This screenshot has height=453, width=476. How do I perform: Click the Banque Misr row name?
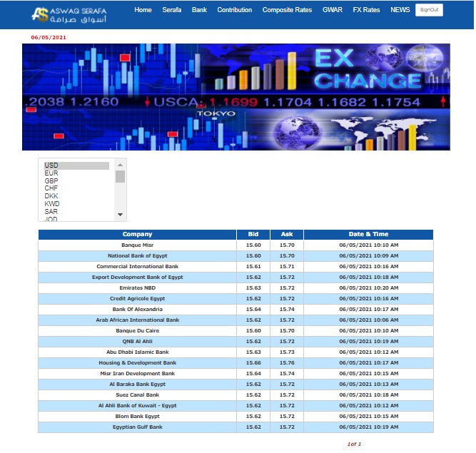click(137, 245)
